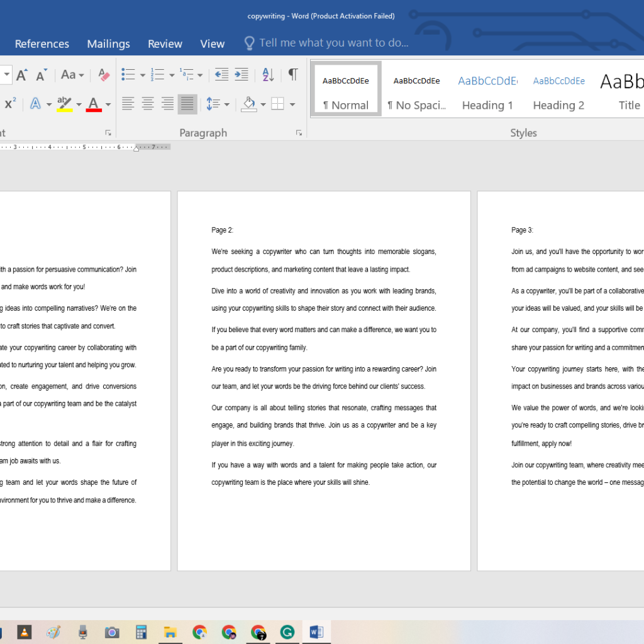
Task: Align text to the left
Action: coord(128,104)
